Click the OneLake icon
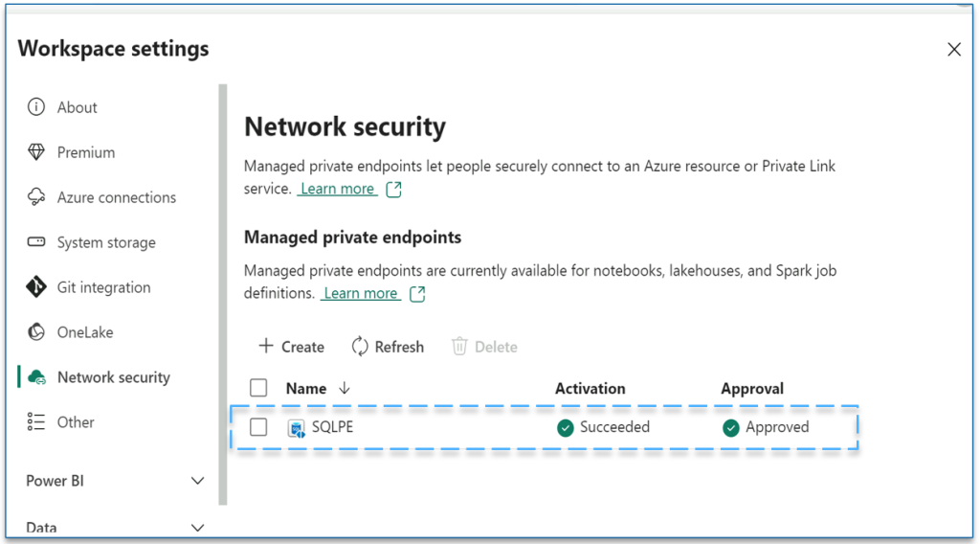 (x=36, y=332)
